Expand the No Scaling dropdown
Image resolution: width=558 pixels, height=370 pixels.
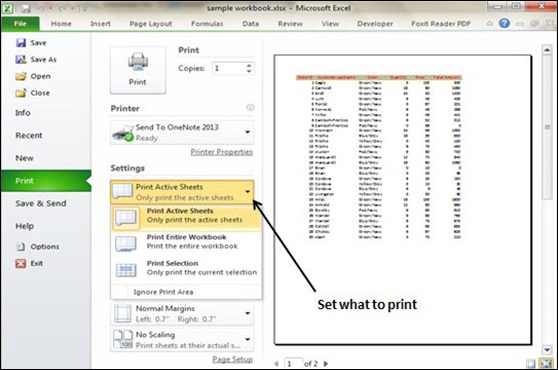coord(182,340)
